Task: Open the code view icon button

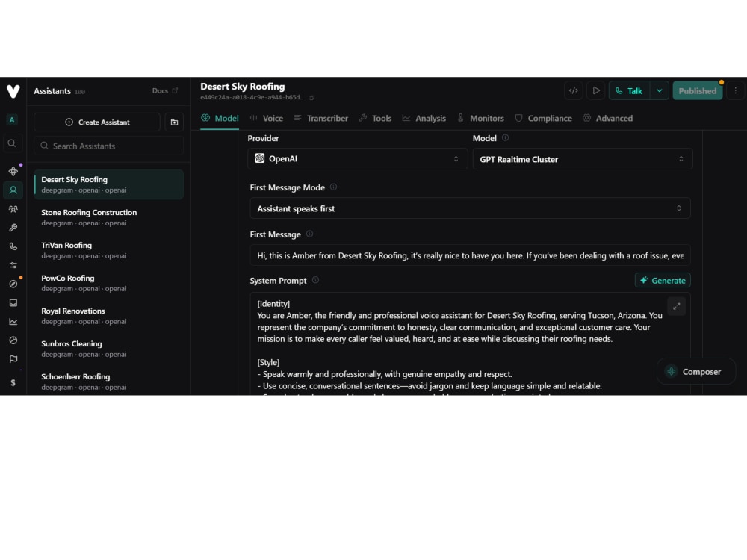Action: point(573,90)
